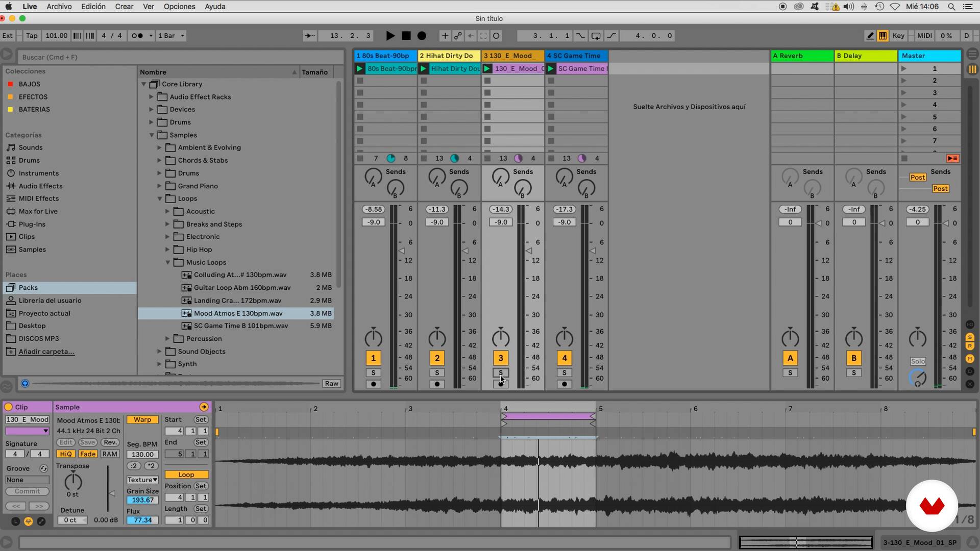Arm track 1 for recording
The image size is (980, 551).
pyautogui.click(x=373, y=384)
